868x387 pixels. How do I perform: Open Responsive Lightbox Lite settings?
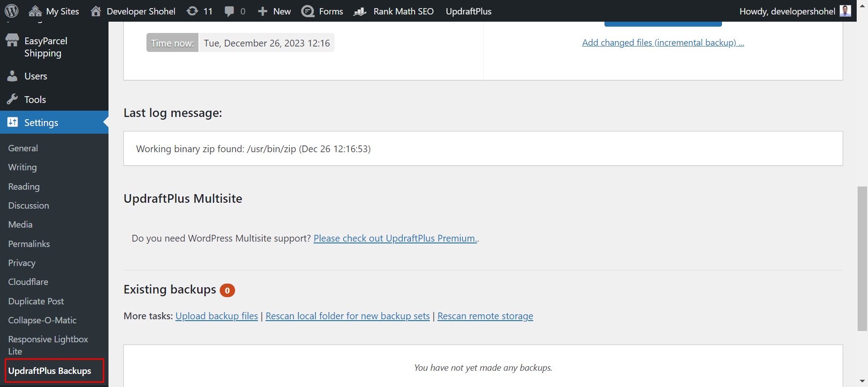(x=48, y=345)
